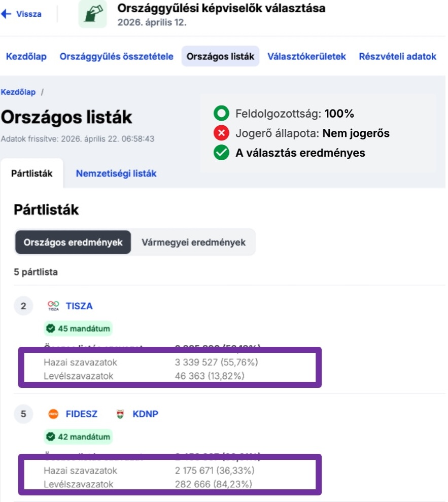
Task: Click the orange FIDESZ logo icon
Action: [53, 414]
